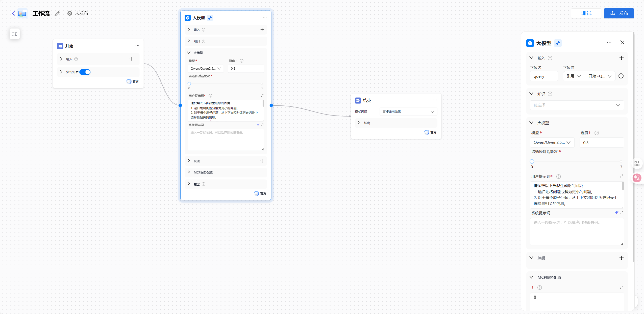Open the 知识 请选择 dropdown in right panel
644x314 pixels.
pos(577,105)
